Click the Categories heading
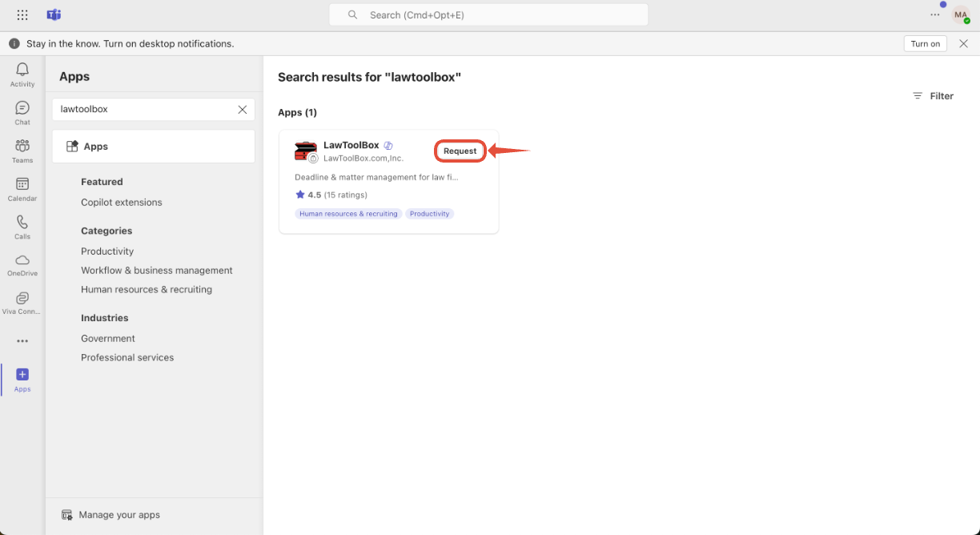The width and height of the screenshot is (980, 535). (106, 231)
